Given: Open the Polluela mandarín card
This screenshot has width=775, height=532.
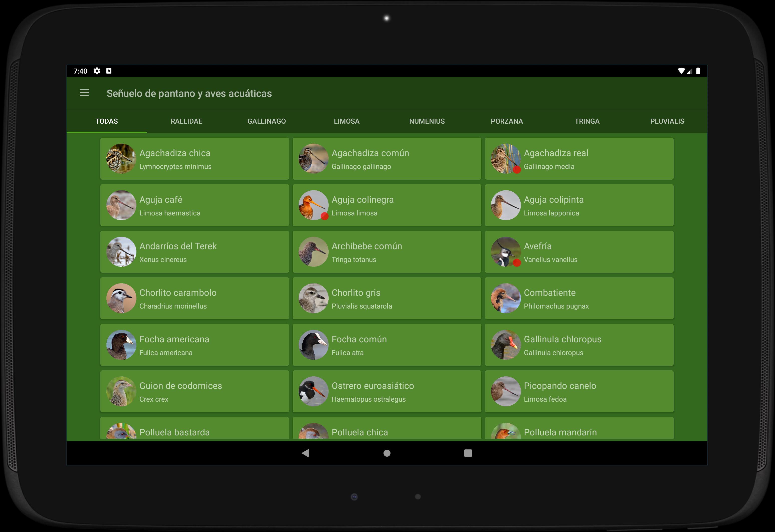Looking at the screenshot, I should click(579, 428).
